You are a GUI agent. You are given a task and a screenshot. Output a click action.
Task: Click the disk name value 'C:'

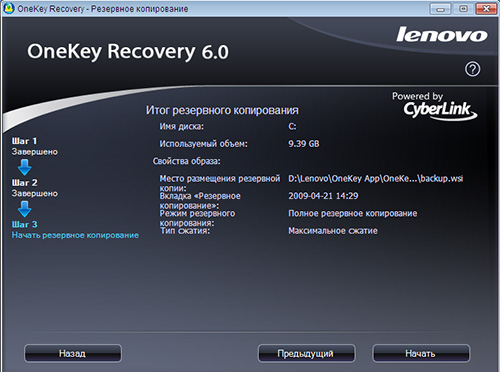pos(292,127)
